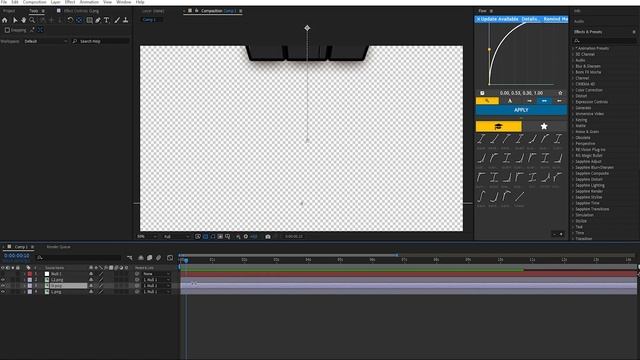Viewport: 640px width, 360px height.
Task: Click the Search Help input field
Action: (x=101, y=41)
